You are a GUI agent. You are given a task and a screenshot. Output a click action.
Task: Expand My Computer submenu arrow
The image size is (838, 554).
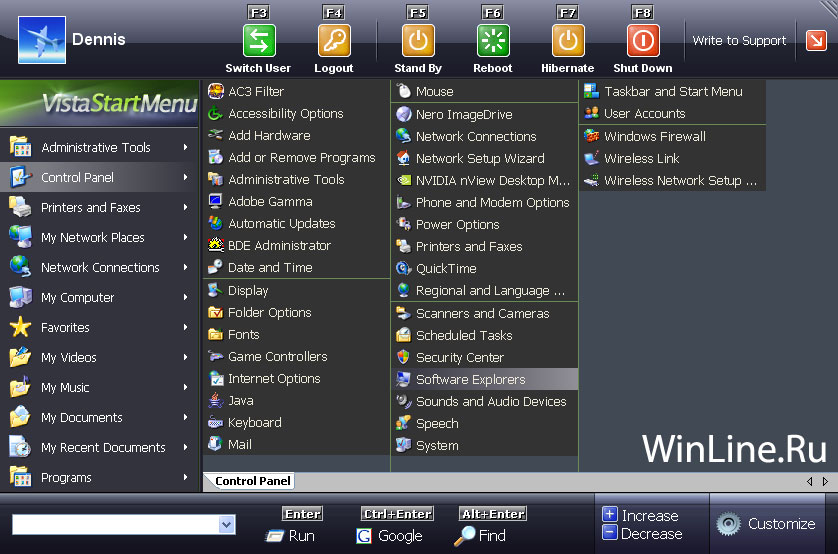[x=185, y=297]
